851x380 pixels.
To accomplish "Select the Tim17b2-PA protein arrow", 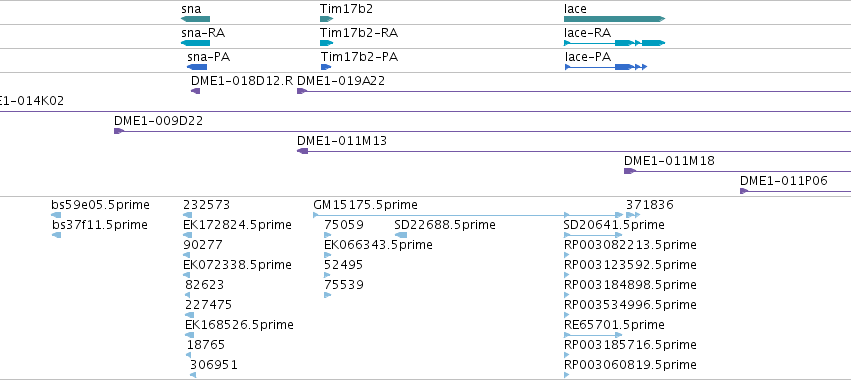I will [326, 67].
